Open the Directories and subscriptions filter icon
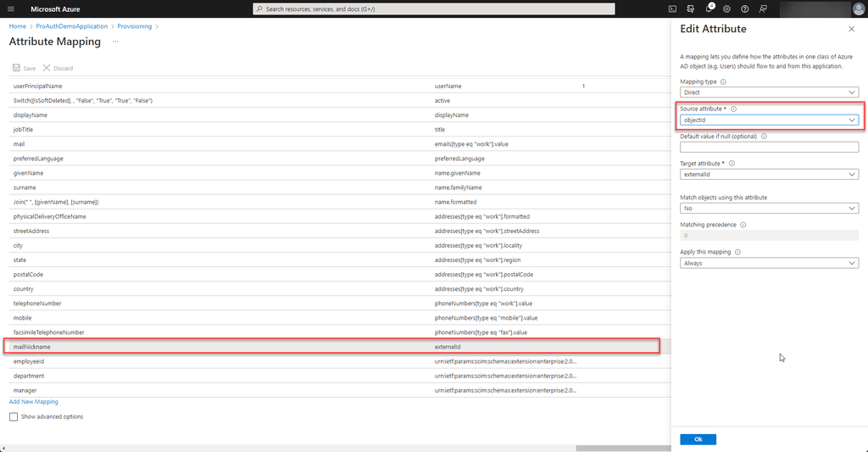 point(690,8)
